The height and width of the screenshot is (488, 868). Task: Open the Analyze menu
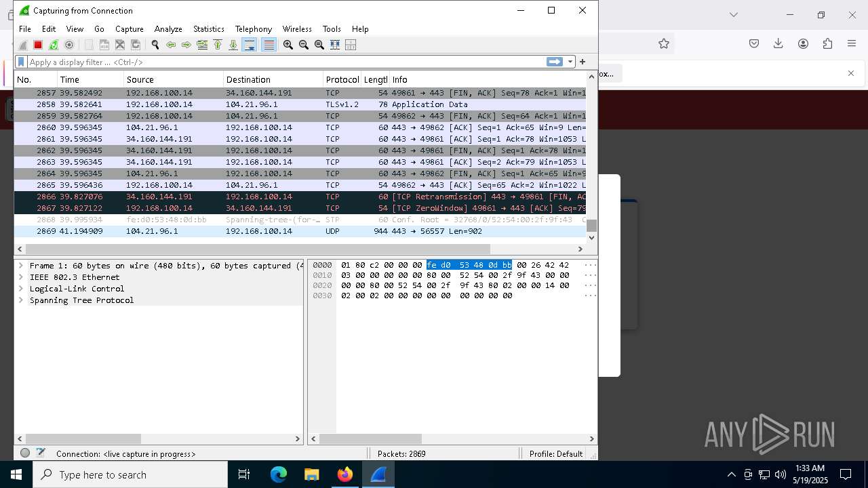coord(168,29)
